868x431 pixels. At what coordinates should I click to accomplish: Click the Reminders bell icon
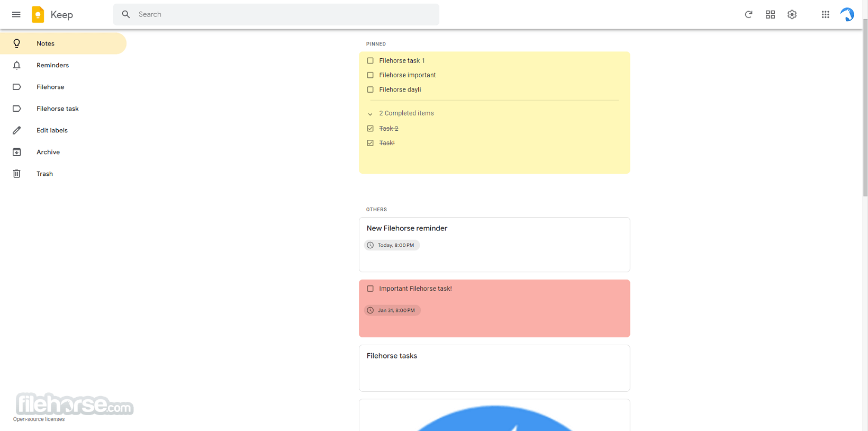[17, 65]
